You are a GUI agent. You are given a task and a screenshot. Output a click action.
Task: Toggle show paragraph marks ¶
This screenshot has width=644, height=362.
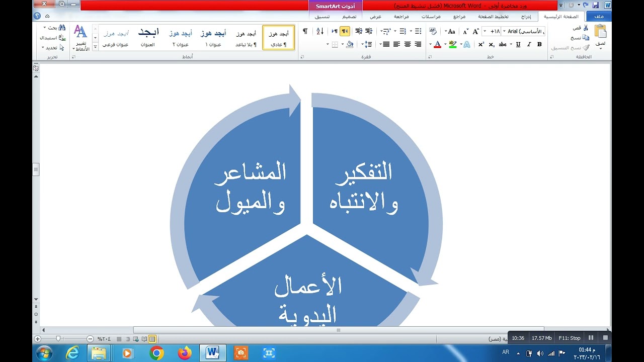point(305,31)
